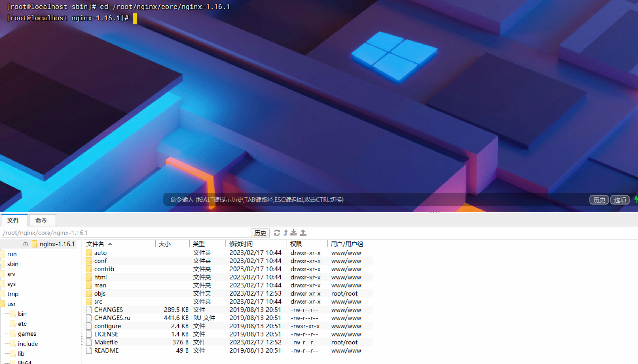
Task: Open the conf folder in the file list
Action: 100,261
